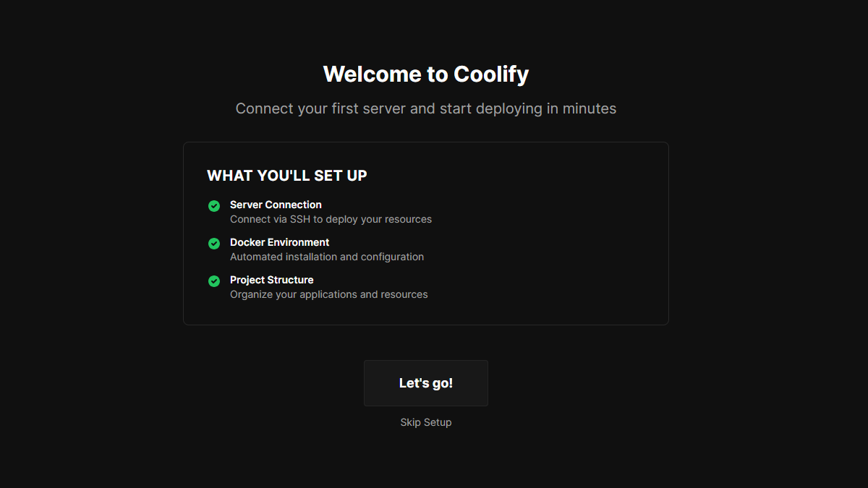The image size is (868, 488).
Task: Click the Connect via SSH description line
Action: [331, 219]
